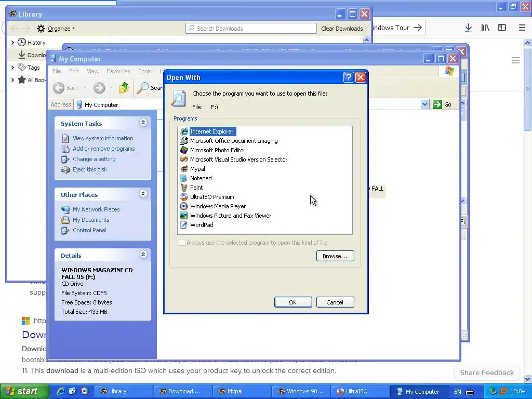The height and width of the screenshot is (399, 532).
Task: Click Change a setting link
Action: [x=94, y=159]
